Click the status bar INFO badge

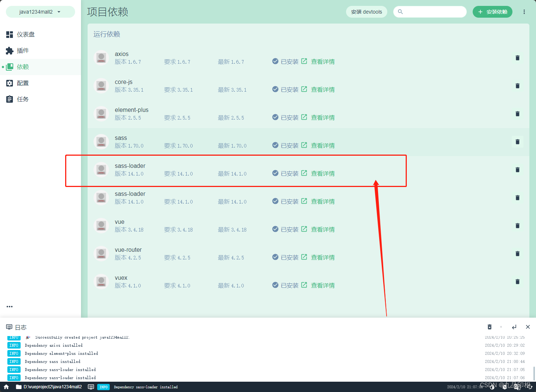coord(103,387)
